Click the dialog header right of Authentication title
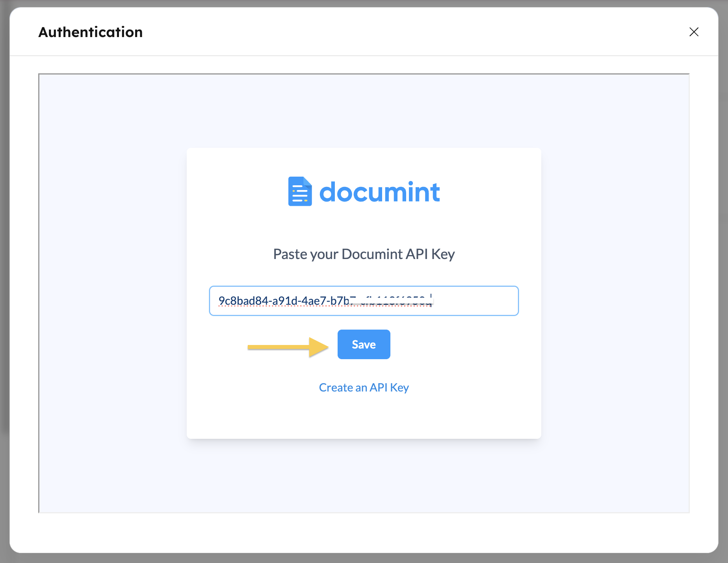This screenshot has height=563, width=728. click(394, 32)
